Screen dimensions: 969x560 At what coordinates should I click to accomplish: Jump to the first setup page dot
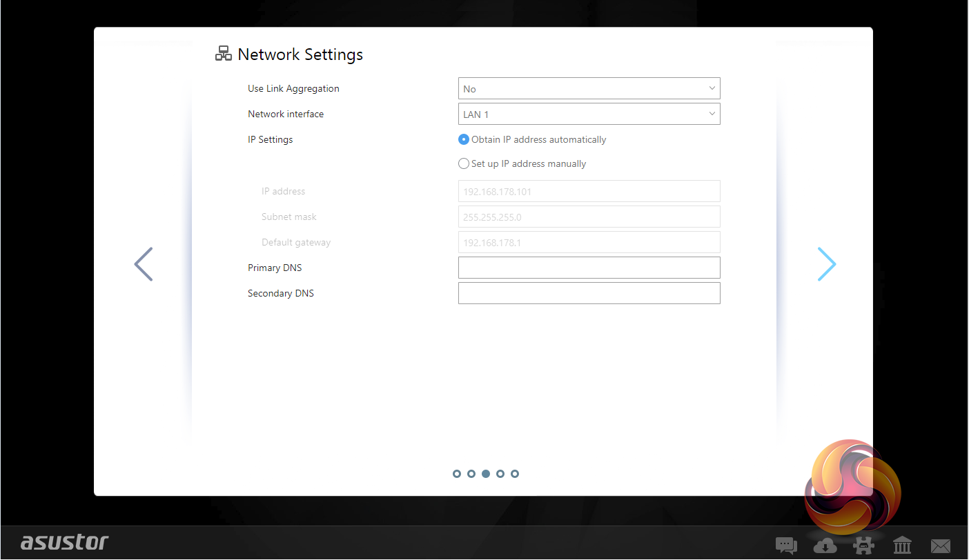point(457,474)
